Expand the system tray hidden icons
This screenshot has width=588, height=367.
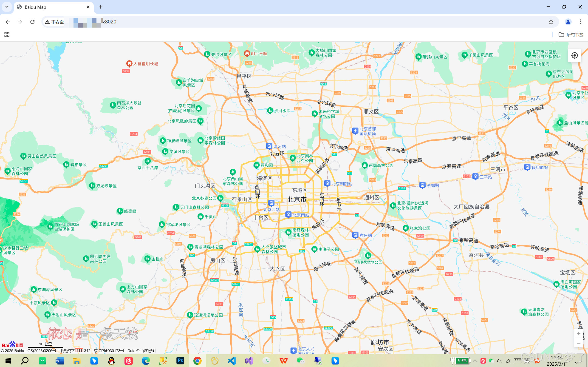475,361
